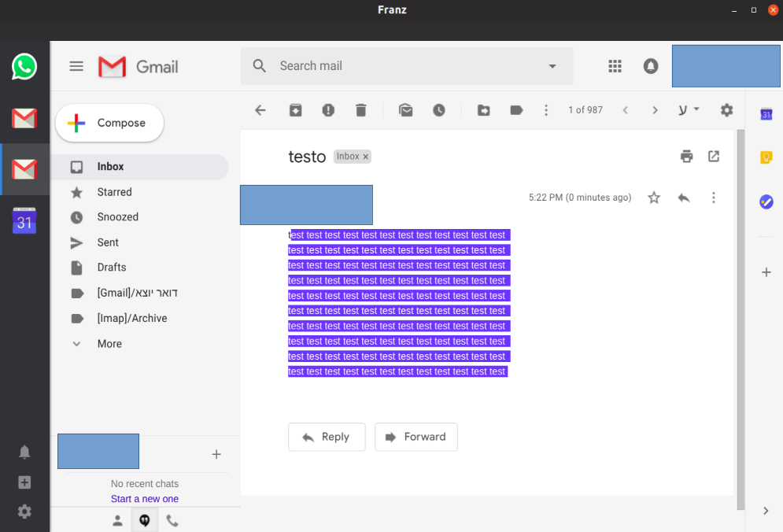Image resolution: width=783 pixels, height=532 pixels.
Task: Switch to Hangouts contacts tab
Action: pos(118,520)
